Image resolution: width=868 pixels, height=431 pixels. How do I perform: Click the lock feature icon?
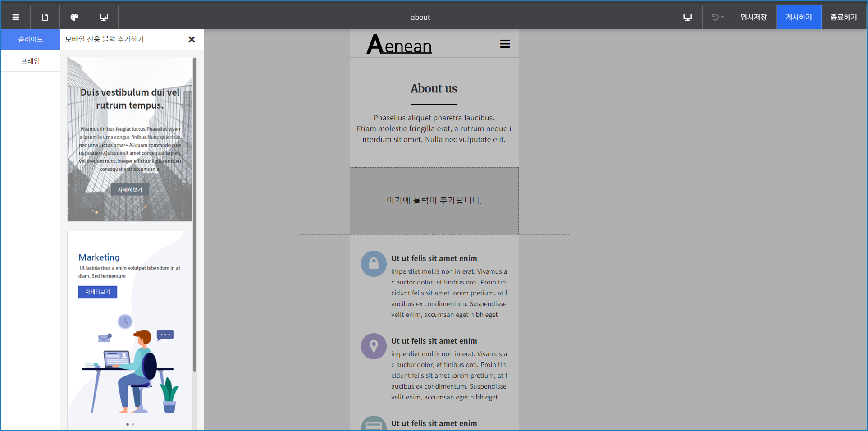374,264
